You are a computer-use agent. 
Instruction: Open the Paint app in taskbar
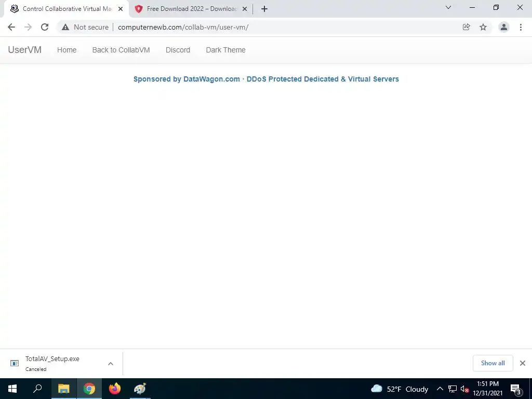click(140, 389)
